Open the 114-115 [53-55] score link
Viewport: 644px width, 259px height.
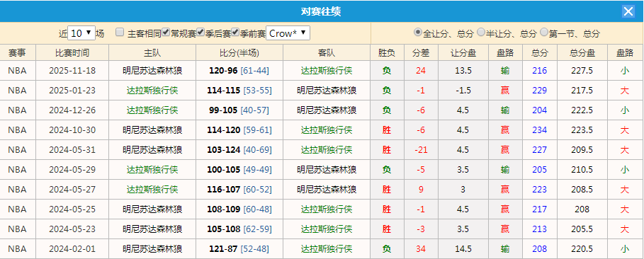pyautogui.click(x=239, y=91)
